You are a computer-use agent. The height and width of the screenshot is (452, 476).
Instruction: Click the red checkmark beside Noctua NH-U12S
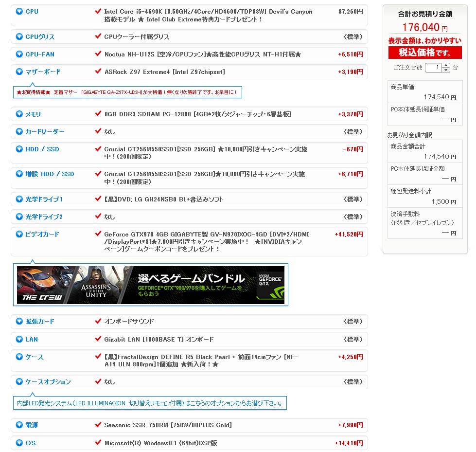[x=98, y=54]
